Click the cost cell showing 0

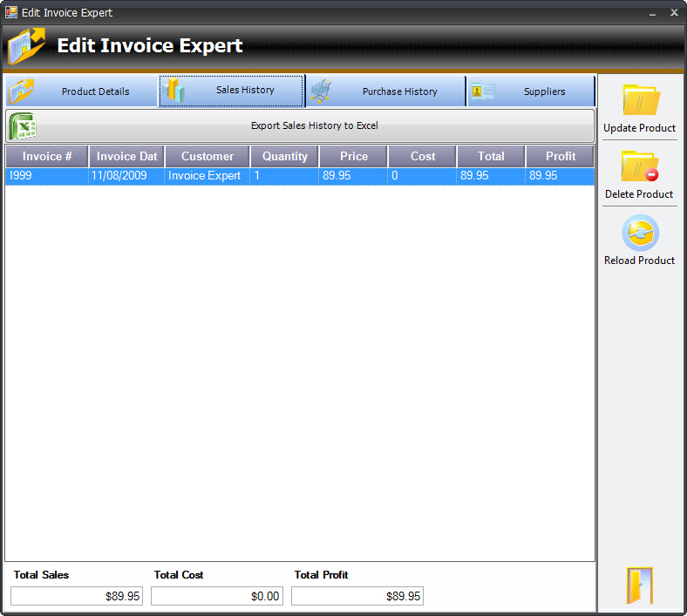point(423,175)
